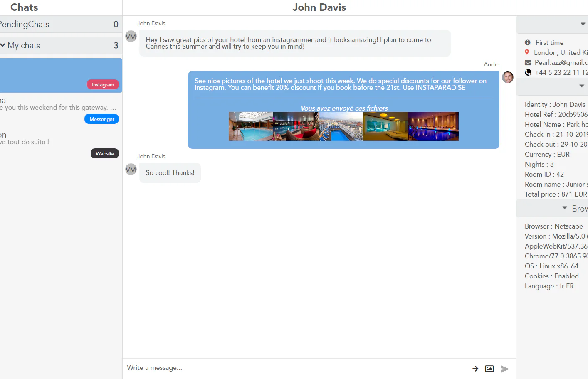The height and width of the screenshot is (379, 588).
Task: Open the purple night pool photo thumbnail
Action: click(433, 126)
